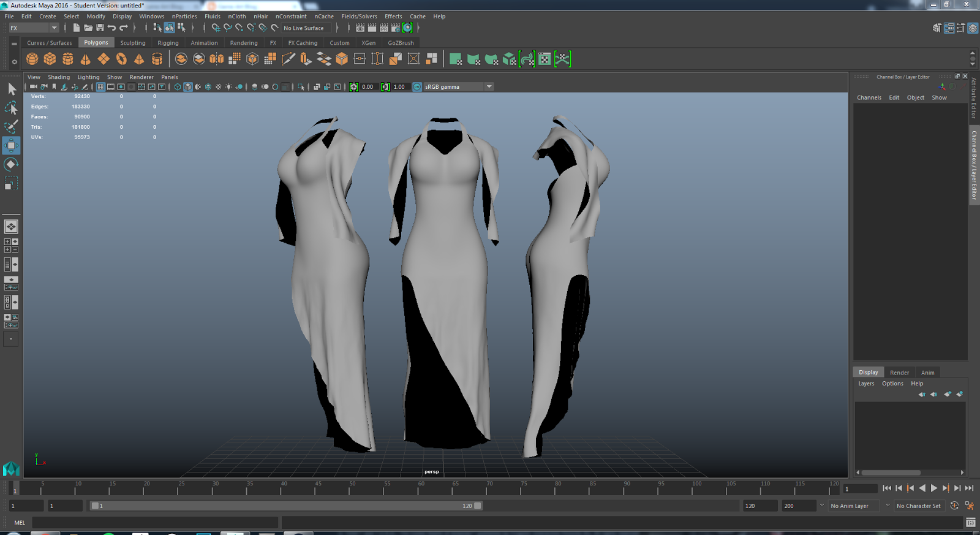Click the Save Scene icon
Viewport: 980px width, 535px height.
coord(100,28)
